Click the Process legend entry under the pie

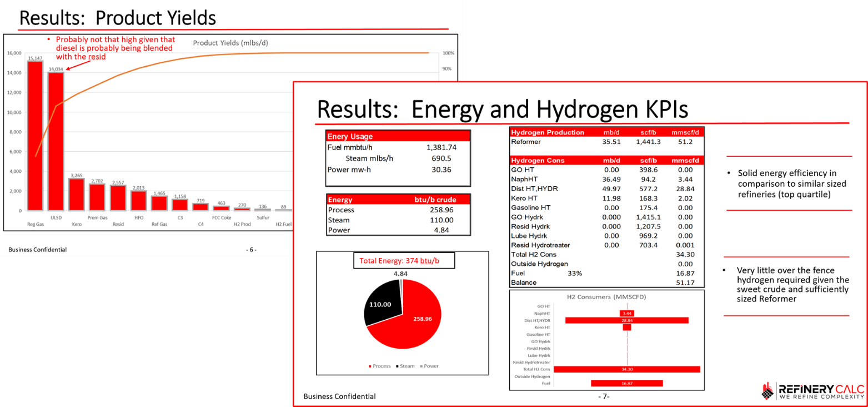380,366
